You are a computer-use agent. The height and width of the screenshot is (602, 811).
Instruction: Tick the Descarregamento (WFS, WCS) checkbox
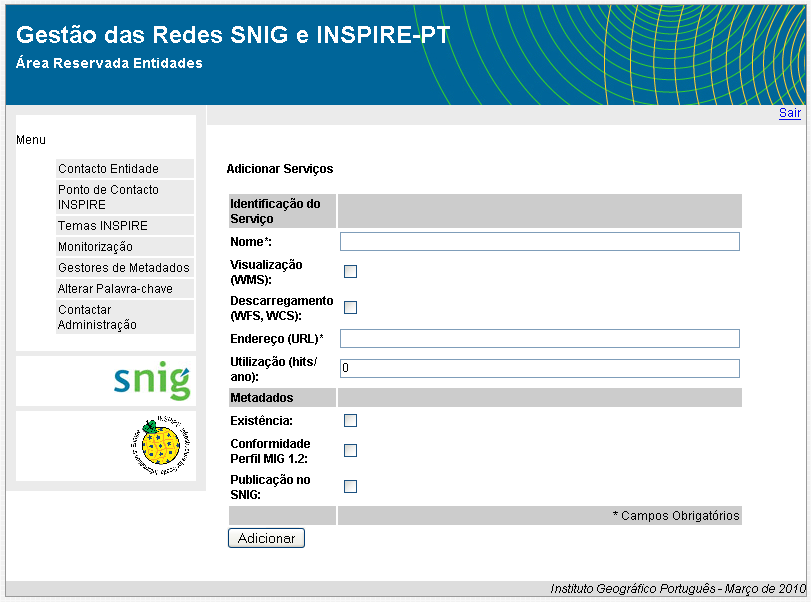[350, 308]
